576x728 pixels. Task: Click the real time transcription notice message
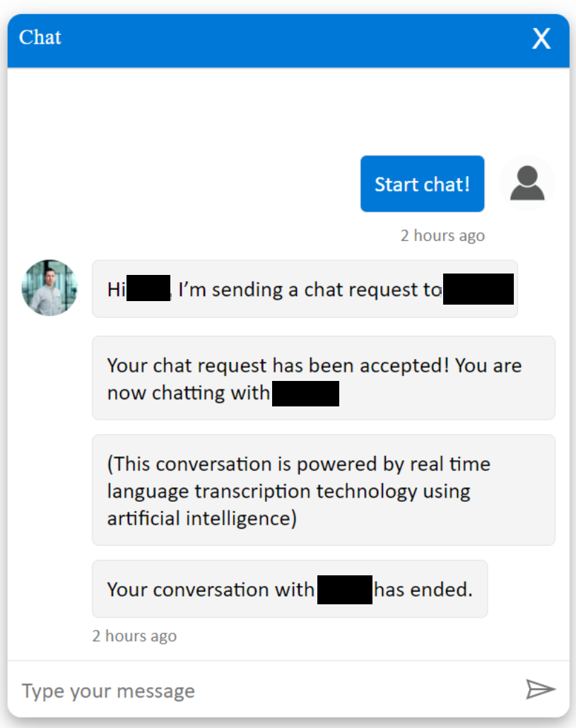[323, 491]
